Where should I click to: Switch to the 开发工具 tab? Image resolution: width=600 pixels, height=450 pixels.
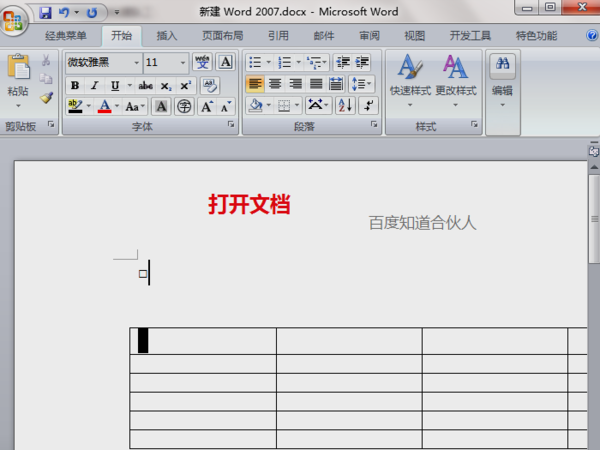tap(470, 36)
